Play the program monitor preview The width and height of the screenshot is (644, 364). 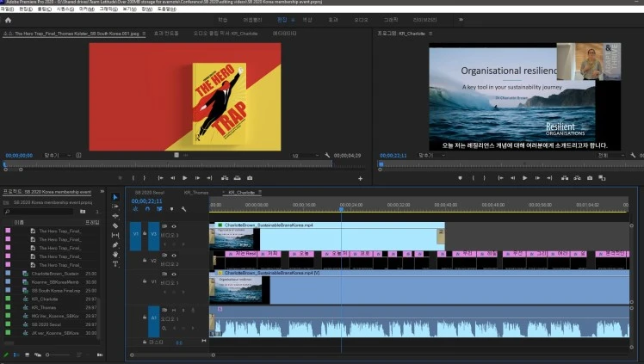(524, 178)
